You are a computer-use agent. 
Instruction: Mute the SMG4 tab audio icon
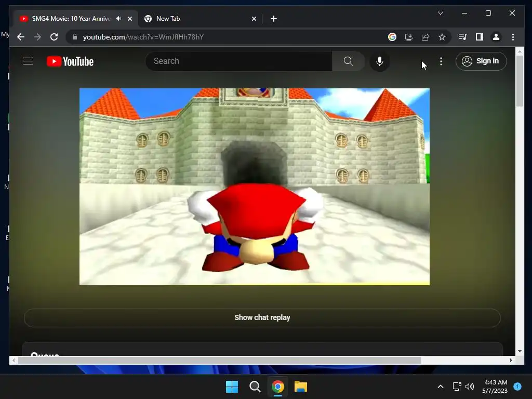tap(119, 19)
